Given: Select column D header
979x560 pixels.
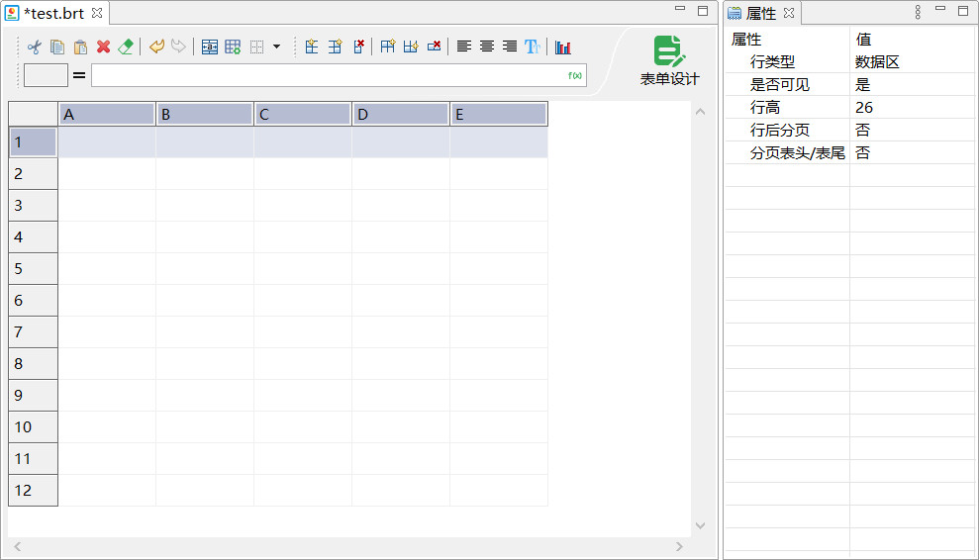Looking at the screenshot, I should pos(401,114).
